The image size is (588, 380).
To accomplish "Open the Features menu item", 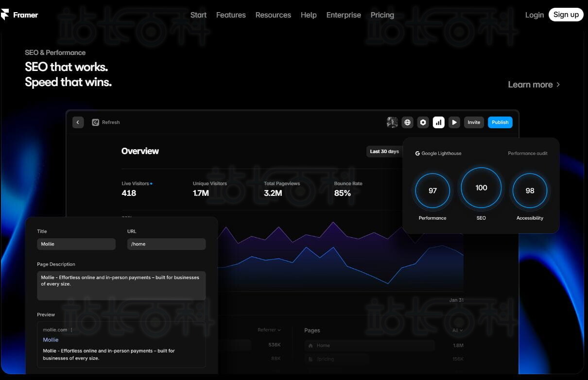I will pos(231,15).
